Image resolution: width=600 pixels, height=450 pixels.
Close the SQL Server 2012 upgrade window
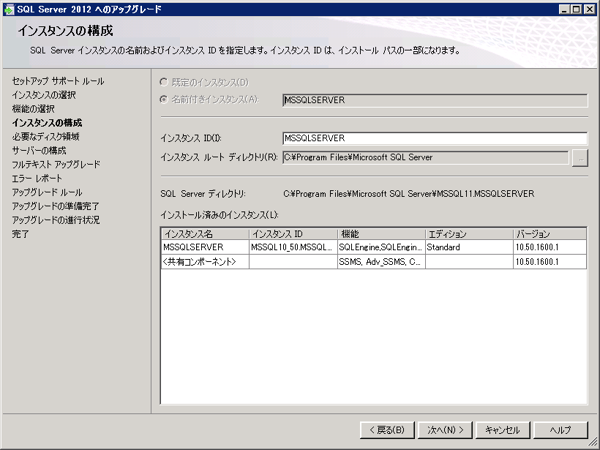[x=589, y=9]
